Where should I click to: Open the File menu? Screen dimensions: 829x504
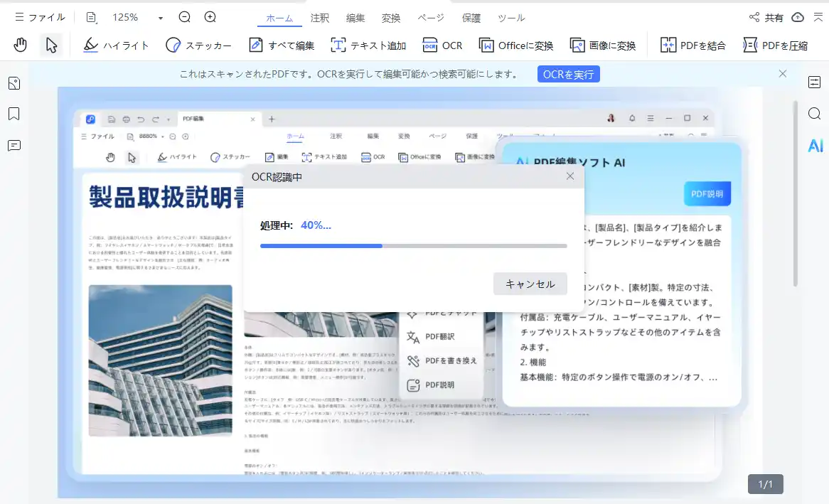click(x=40, y=17)
